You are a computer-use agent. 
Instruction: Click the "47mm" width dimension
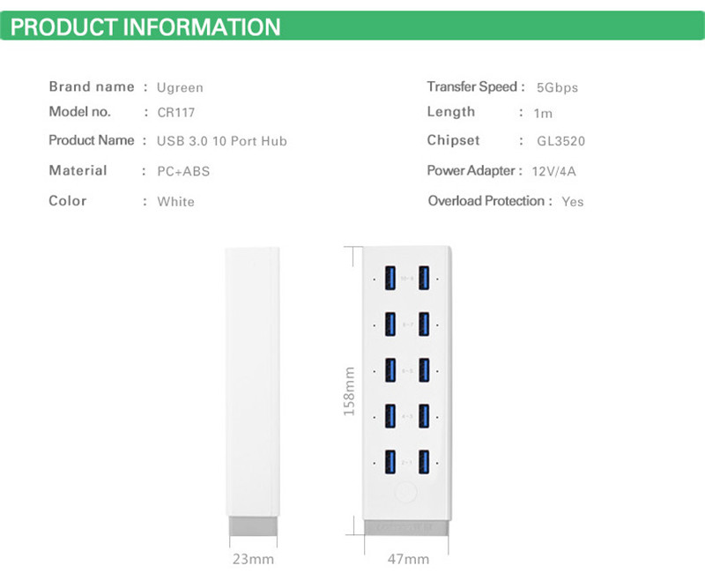(x=408, y=559)
